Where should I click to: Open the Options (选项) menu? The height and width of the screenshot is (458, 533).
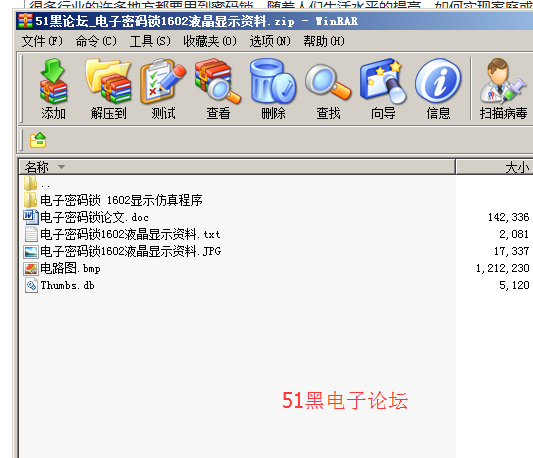[x=270, y=41]
